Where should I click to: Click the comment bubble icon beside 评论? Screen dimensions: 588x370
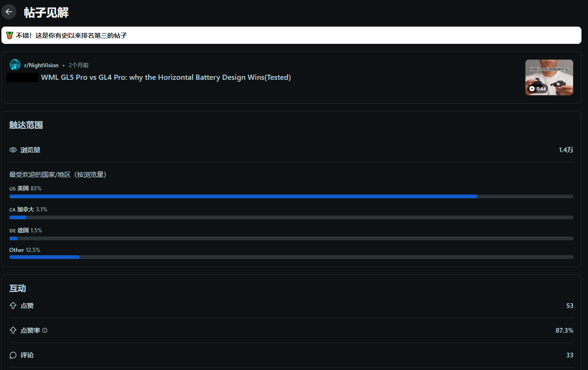[13, 355]
